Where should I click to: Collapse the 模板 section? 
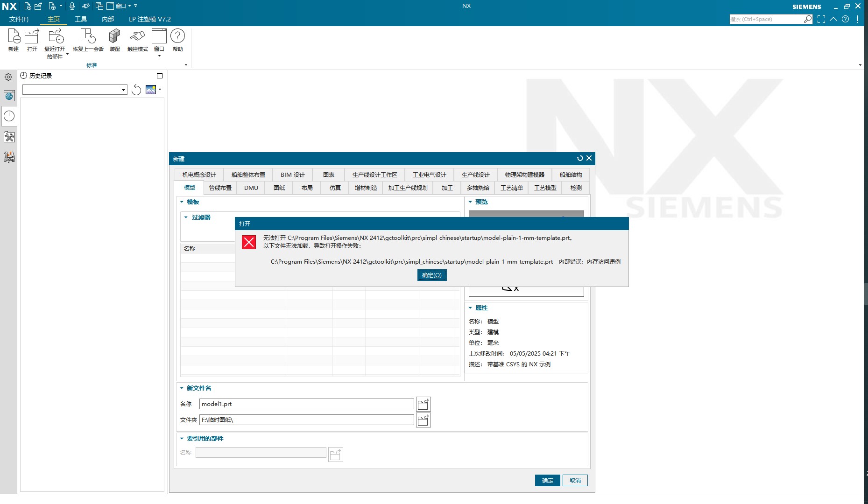point(182,202)
